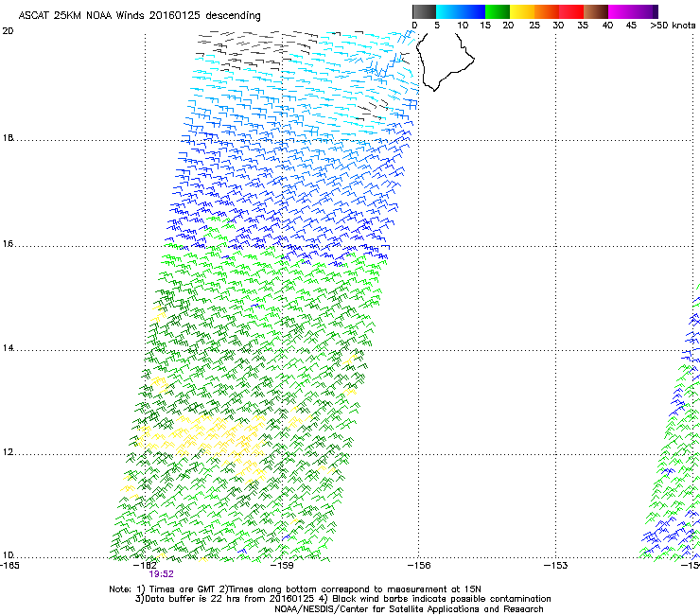
Task: Click the orange 25-30 knots legend swatch
Action: (x=547, y=11)
